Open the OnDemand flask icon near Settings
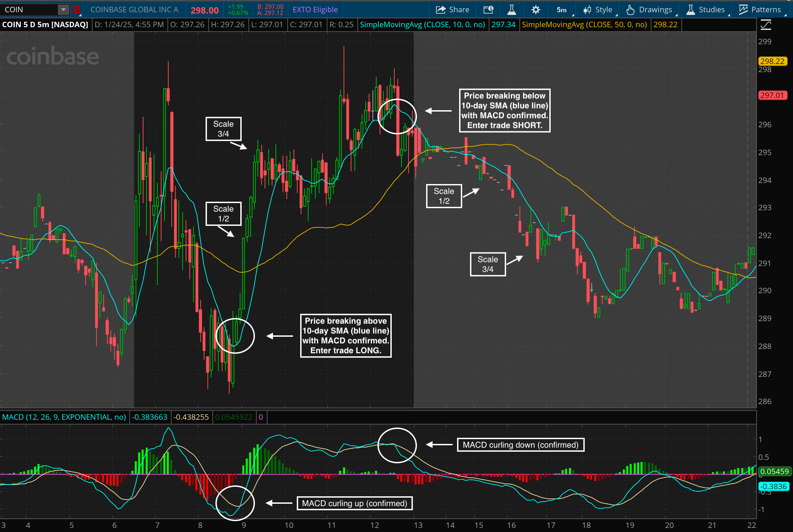The width and height of the screenshot is (793, 532). [x=512, y=9]
